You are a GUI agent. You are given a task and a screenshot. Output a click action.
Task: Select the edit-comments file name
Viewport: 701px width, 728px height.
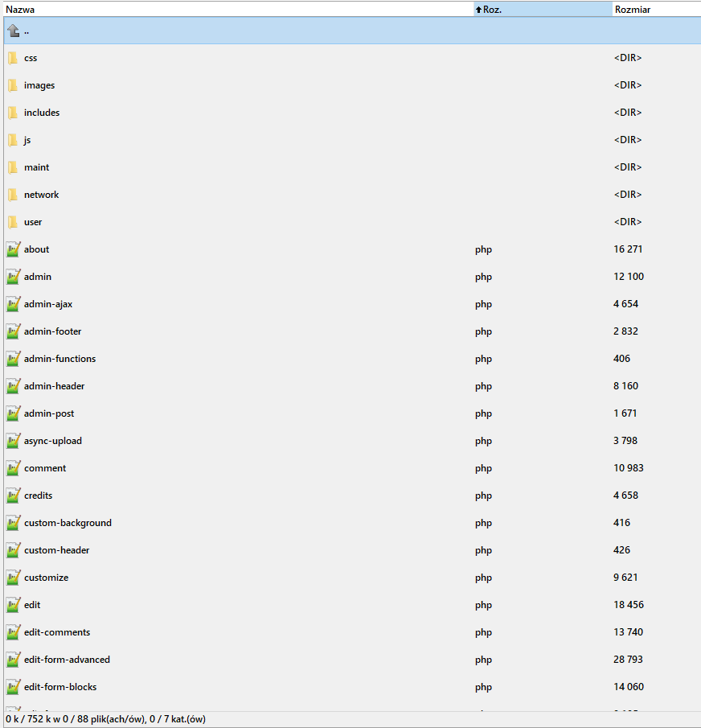tap(57, 632)
